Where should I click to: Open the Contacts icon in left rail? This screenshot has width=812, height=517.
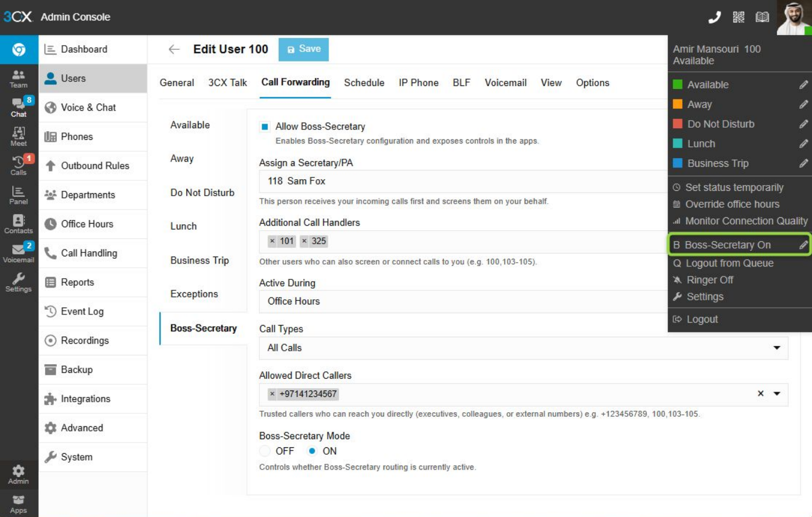[19, 223]
